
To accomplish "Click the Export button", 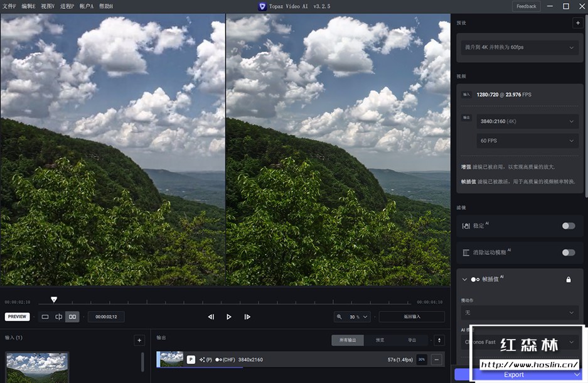I will (513, 375).
